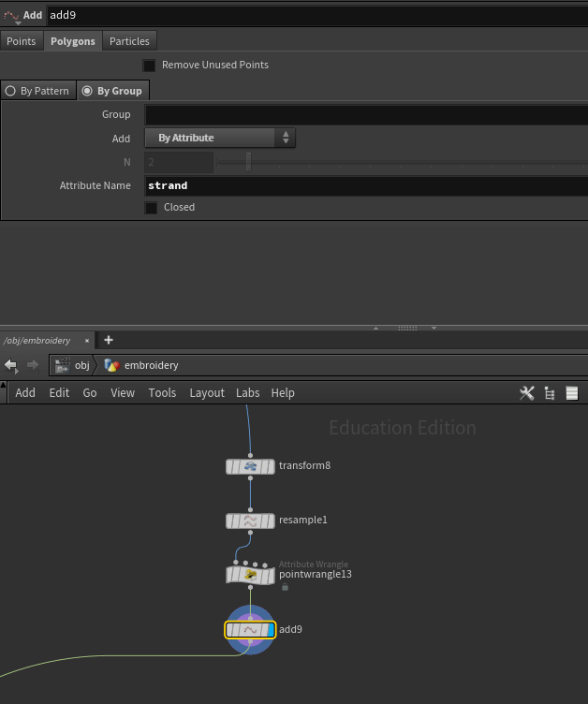Toggle the blue display flag on add9
The width and height of the screenshot is (588, 704).
point(272,630)
